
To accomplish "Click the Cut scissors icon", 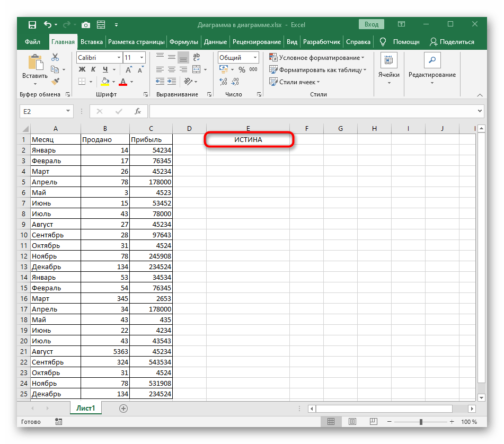I will point(55,57).
